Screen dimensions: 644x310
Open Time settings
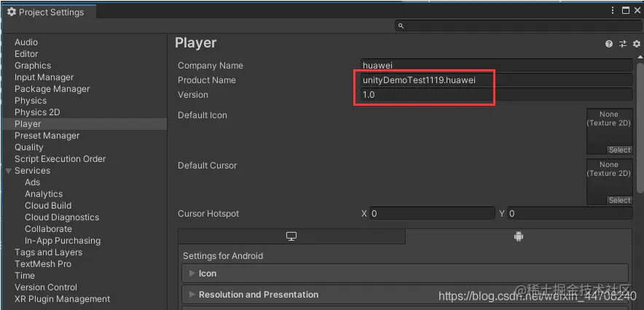[x=25, y=276]
